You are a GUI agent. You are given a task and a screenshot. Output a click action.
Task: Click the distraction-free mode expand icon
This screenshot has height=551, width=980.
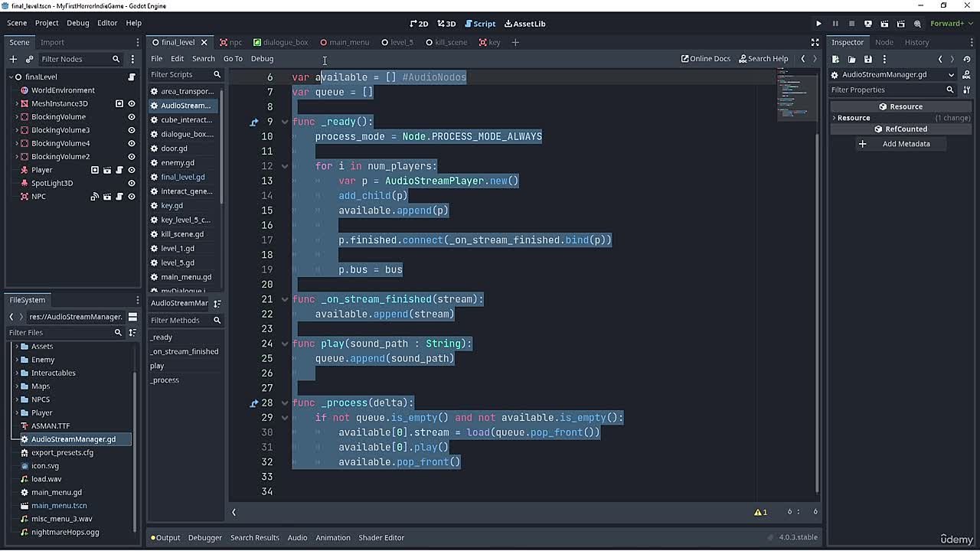click(x=815, y=42)
